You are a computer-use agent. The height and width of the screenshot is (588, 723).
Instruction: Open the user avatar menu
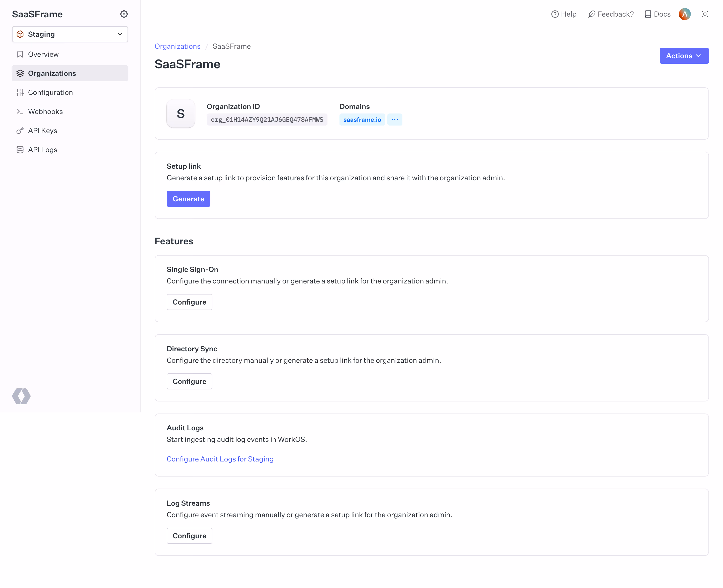(x=685, y=14)
